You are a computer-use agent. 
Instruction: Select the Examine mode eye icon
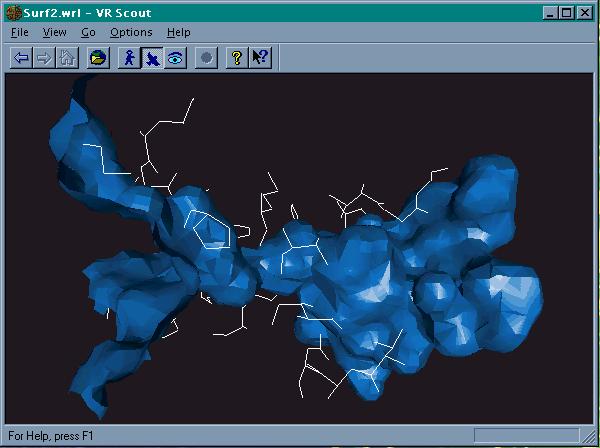click(176, 58)
